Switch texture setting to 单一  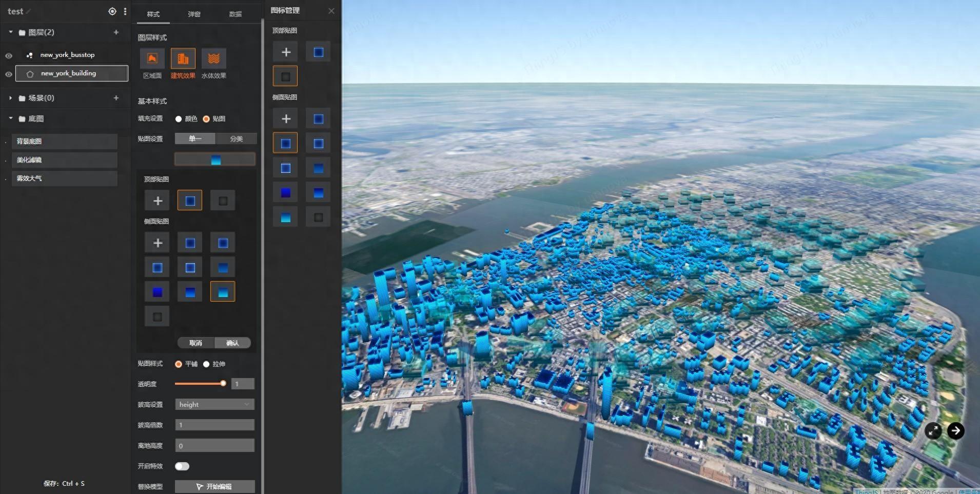point(195,139)
